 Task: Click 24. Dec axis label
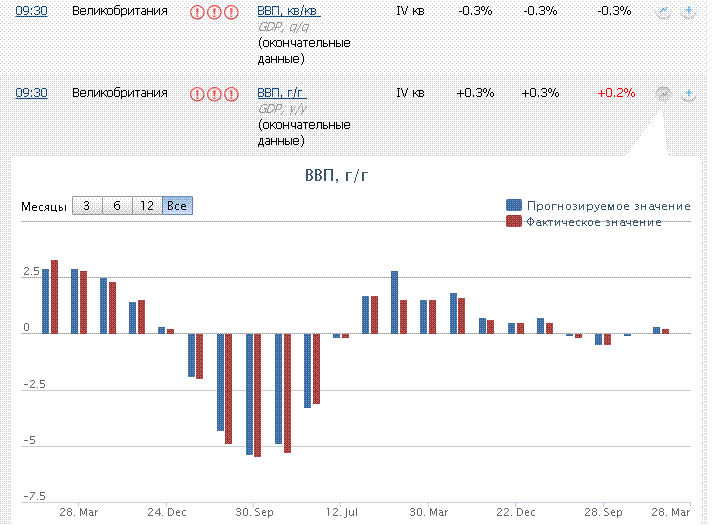(167, 513)
